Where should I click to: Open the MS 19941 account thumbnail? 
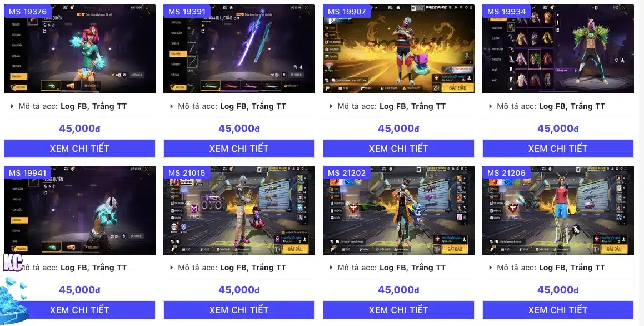point(79,210)
